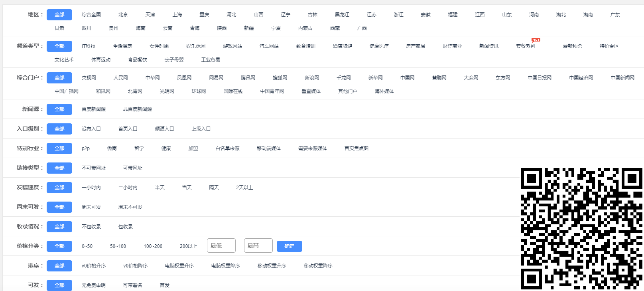Select price range 200以上
This screenshot has width=644, height=291.
(189, 246)
